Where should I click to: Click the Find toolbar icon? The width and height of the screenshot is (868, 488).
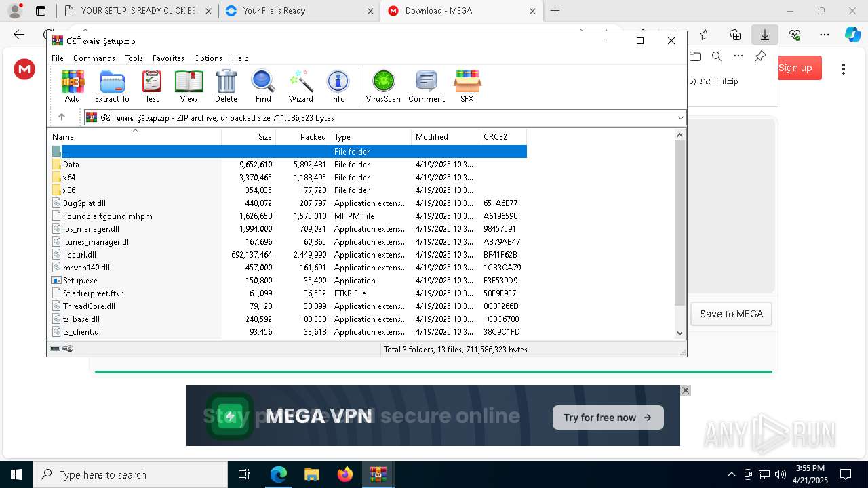tap(263, 86)
